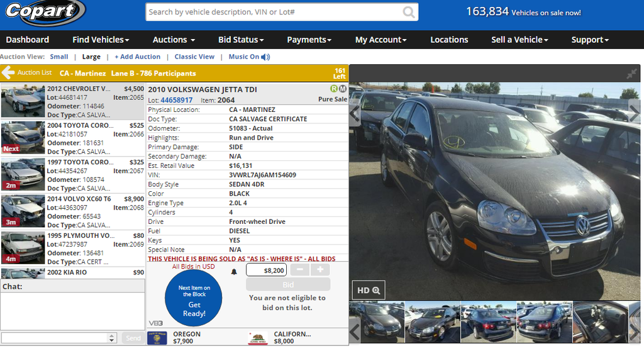Open Bid Status dropdown menu
The width and height of the screenshot is (644, 351).
point(241,40)
